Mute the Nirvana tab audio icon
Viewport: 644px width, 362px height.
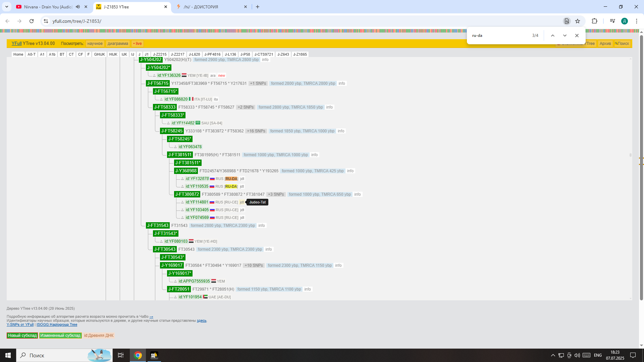[78, 7]
